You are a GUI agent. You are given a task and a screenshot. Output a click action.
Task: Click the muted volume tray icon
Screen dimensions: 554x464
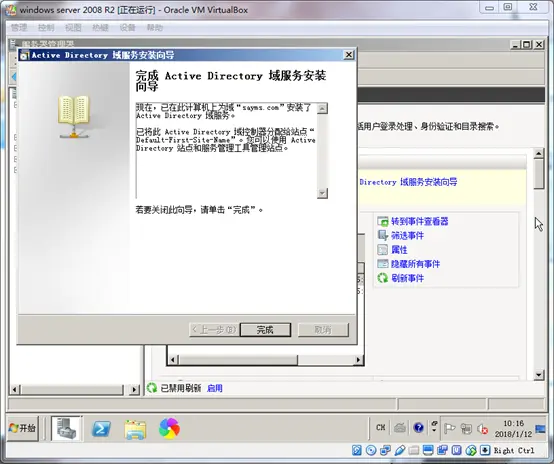(482, 429)
